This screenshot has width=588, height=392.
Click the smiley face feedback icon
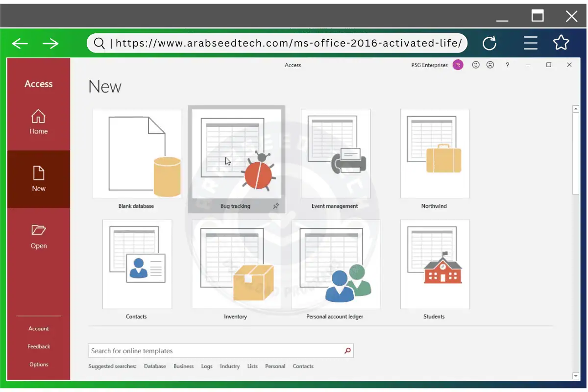[x=475, y=65]
